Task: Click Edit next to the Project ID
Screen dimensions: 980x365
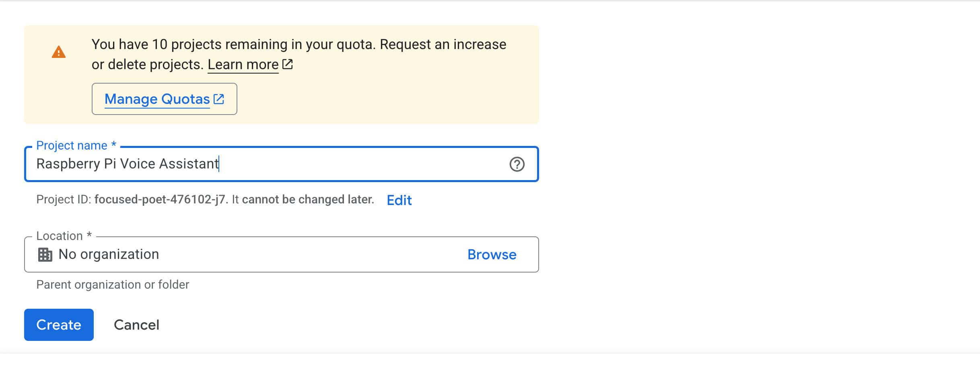Action: coord(399,200)
